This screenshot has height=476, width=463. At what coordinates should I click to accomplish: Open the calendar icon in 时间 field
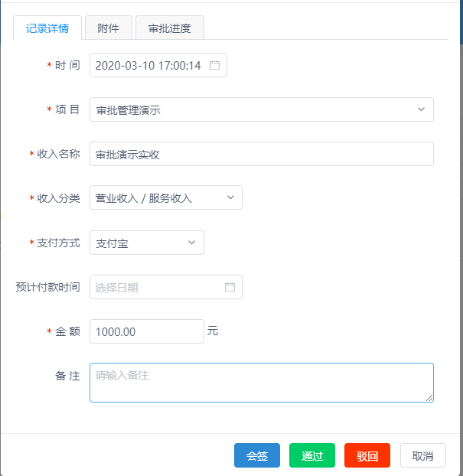(x=214, y=65)
